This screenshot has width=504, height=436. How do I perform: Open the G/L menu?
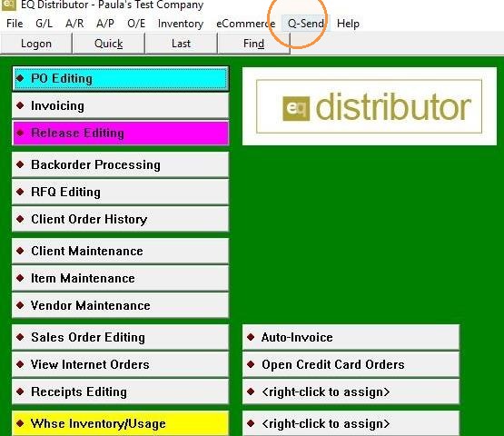tap(44, 24)
